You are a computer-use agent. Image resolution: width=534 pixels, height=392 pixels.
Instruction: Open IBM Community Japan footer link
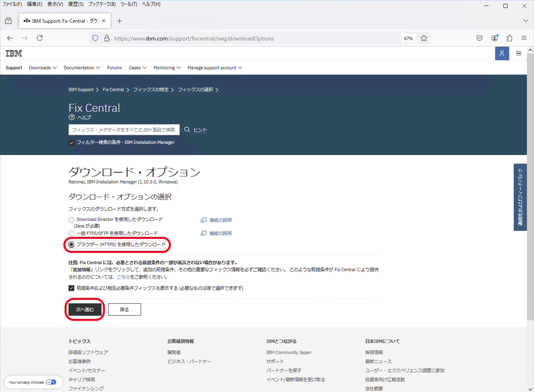coord(289,352)
